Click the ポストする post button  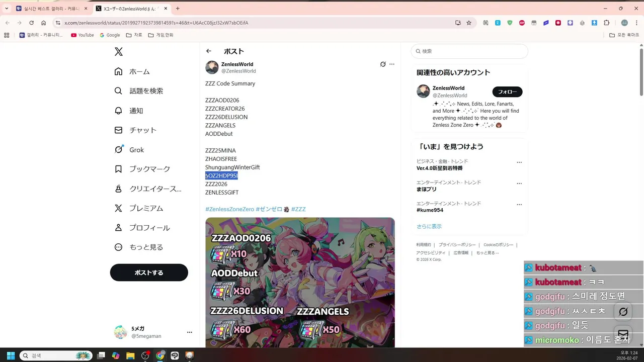tap(149, 273)
